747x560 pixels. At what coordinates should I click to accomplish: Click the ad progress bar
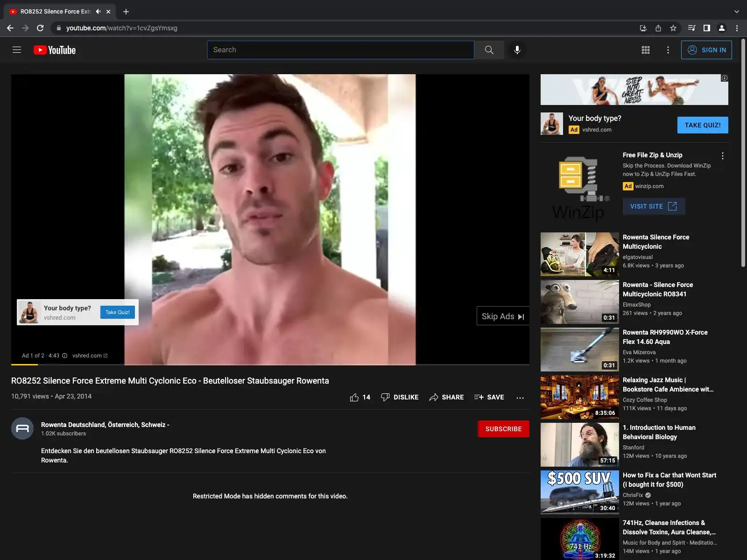[270, 364]
